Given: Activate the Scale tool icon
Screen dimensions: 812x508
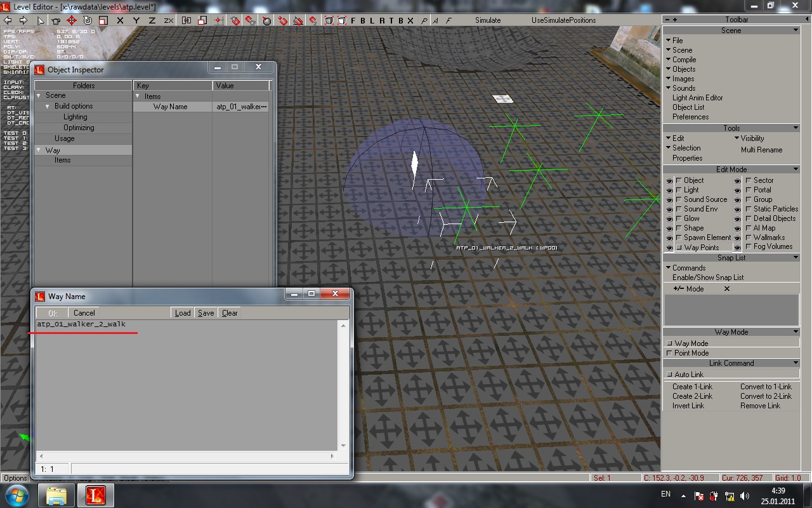Looking at the screenshot, I should [103, 20].
